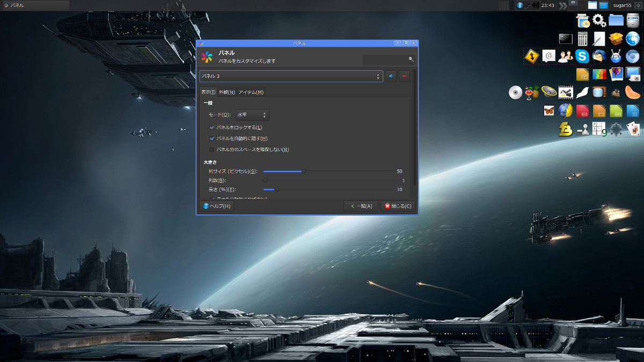
Task: Click the yellow road sign arrows icon
Action: coord(532,56)
